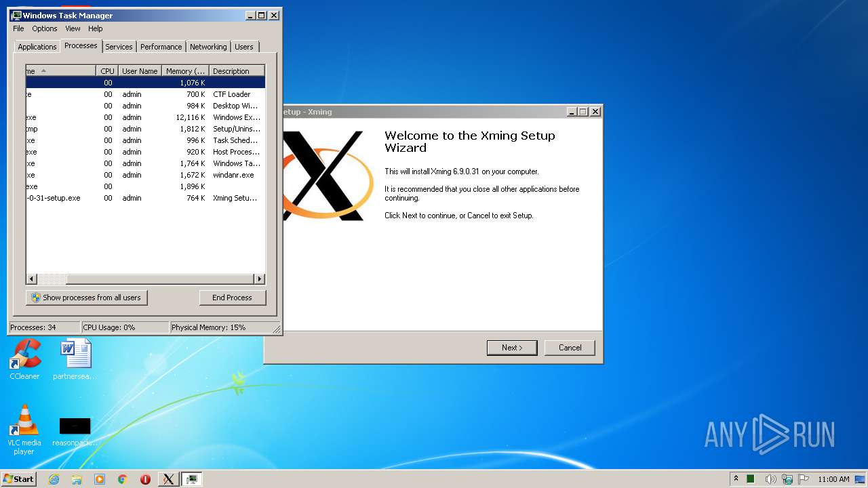Select the Windows Ta... process row

point(145,163)
